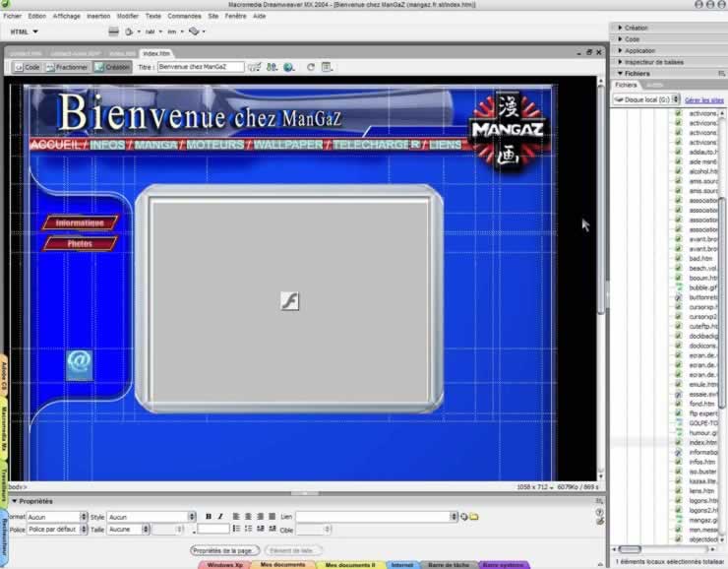Select the index.htm document tab
The width and height of the screenshot is (728, 569).
tap(156, 53)
